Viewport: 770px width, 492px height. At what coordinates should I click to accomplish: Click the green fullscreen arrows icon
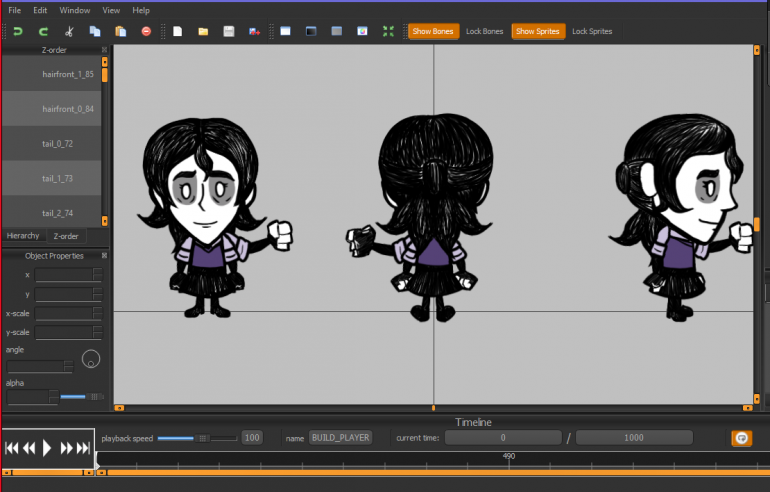(x=389, y=32)
